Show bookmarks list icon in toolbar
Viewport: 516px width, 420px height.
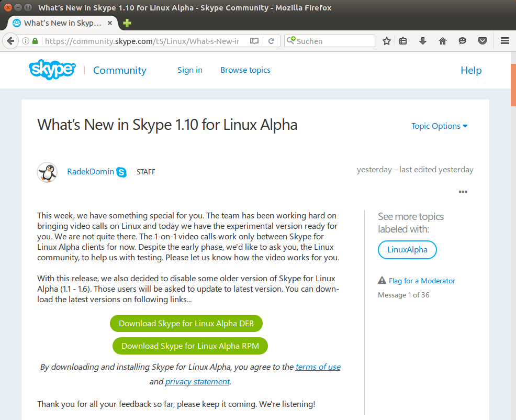click(x=403, y=41)
